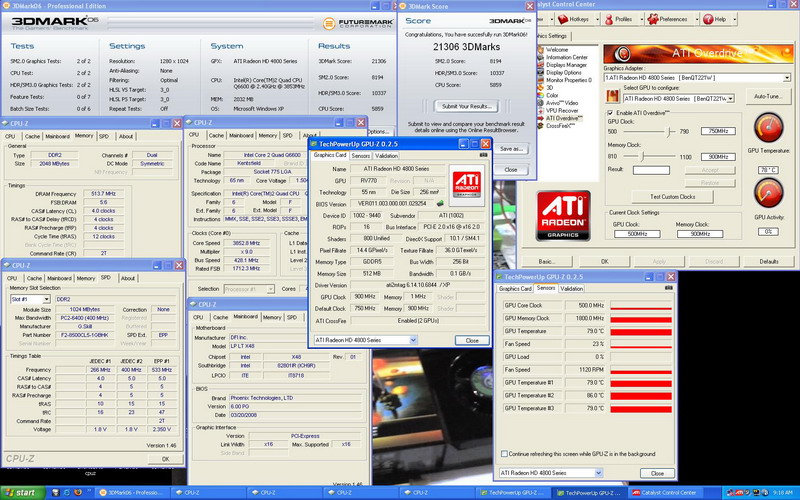Click Close in the front GPU-Z window
The image size is (800, 500).
tap(472, 340)
